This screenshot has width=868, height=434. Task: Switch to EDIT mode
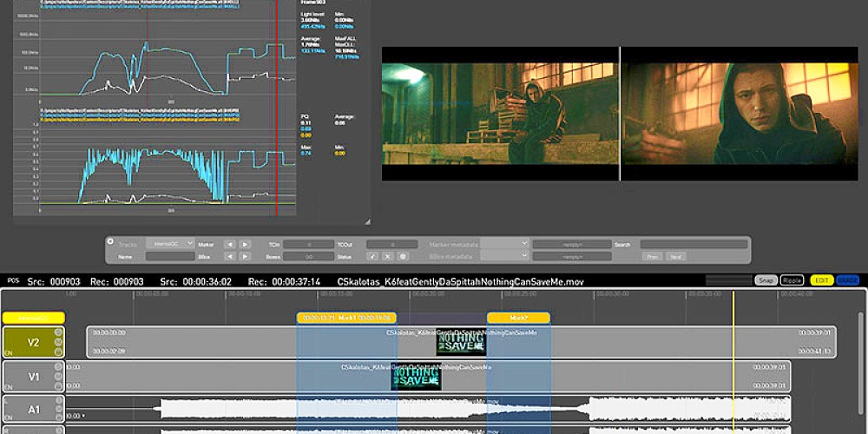[x=822, y=280]
